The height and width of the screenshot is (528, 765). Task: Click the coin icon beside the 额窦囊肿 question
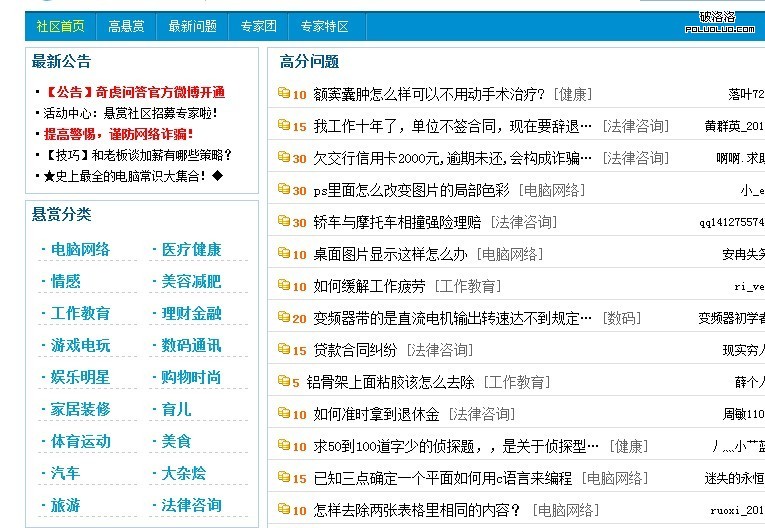284,94
